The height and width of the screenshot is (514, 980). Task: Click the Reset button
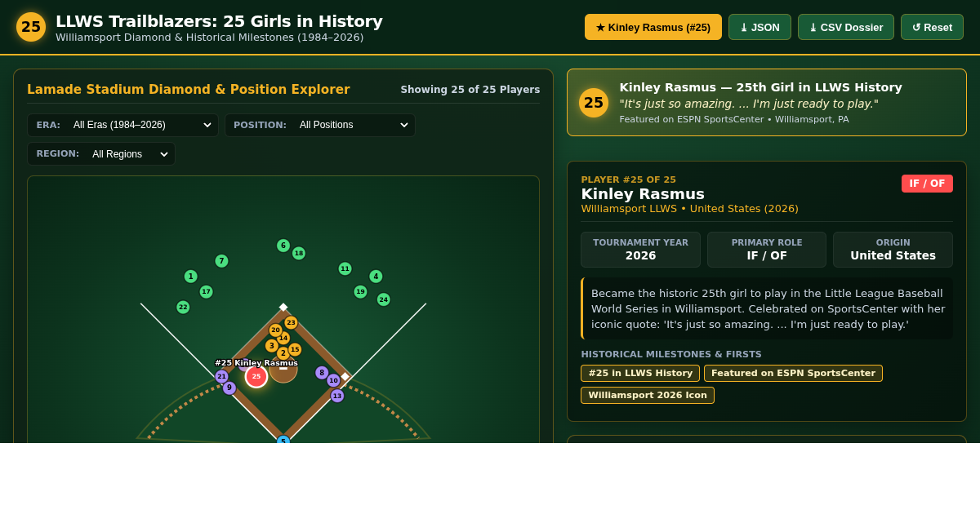tap(932, 27)
